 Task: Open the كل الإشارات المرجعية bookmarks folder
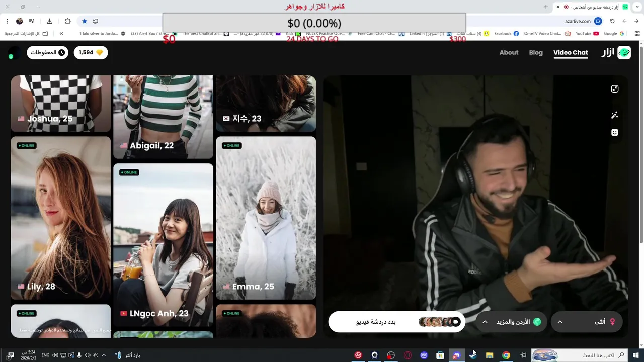(x=27, y=34)
